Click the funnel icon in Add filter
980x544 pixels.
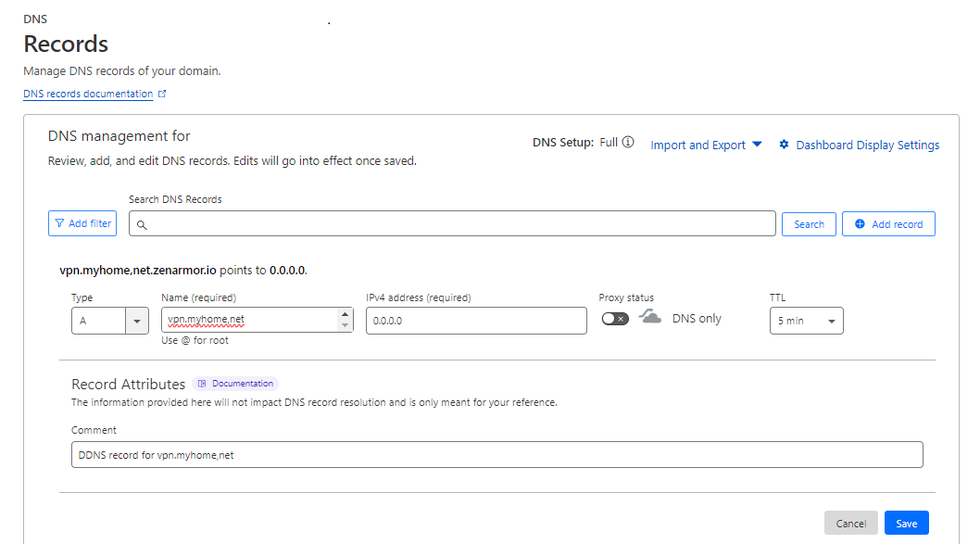pyautogui.click(x=60, y=223)
